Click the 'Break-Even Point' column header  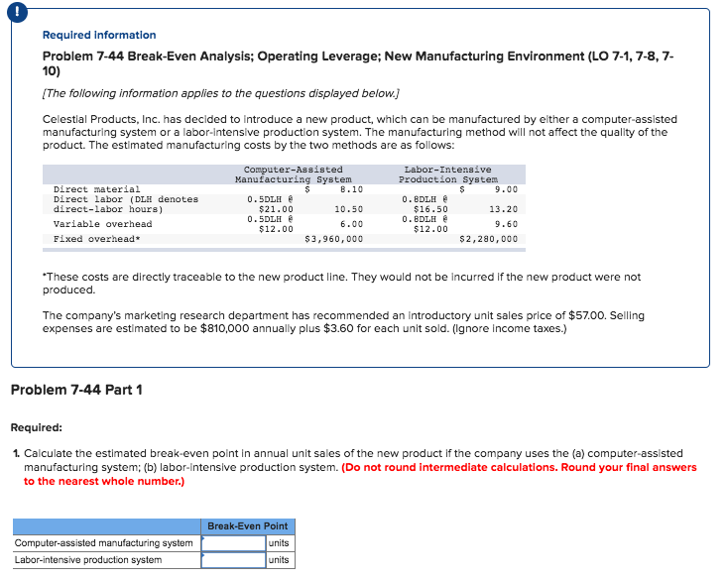[248, 526]
